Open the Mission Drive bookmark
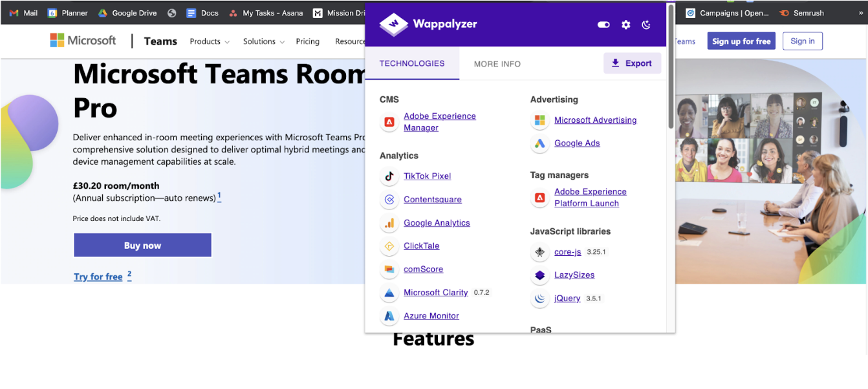868x389 pixels. pyautogui.click(x=339, y=13)
